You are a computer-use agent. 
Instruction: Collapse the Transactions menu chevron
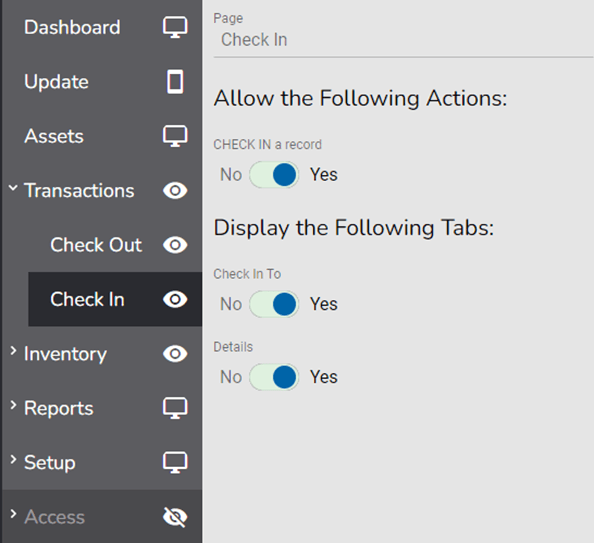point(13,188)
